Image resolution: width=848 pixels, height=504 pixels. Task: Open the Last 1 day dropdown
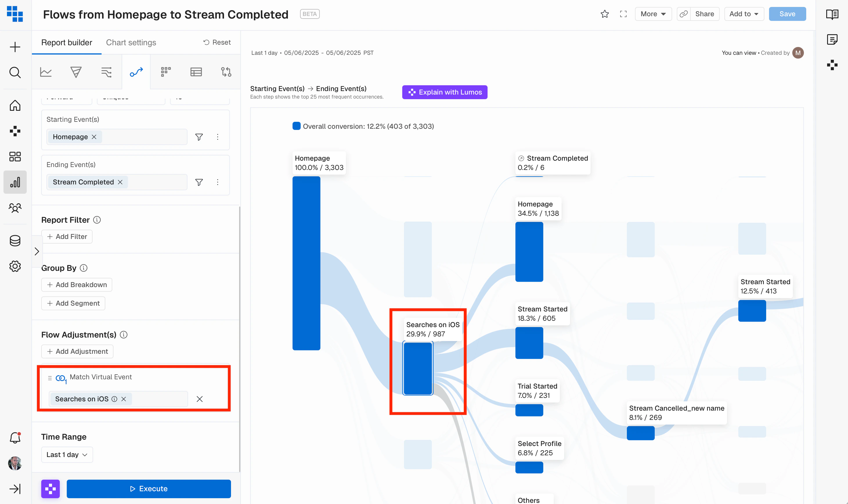pyautogui.click(x=67, y=454)
